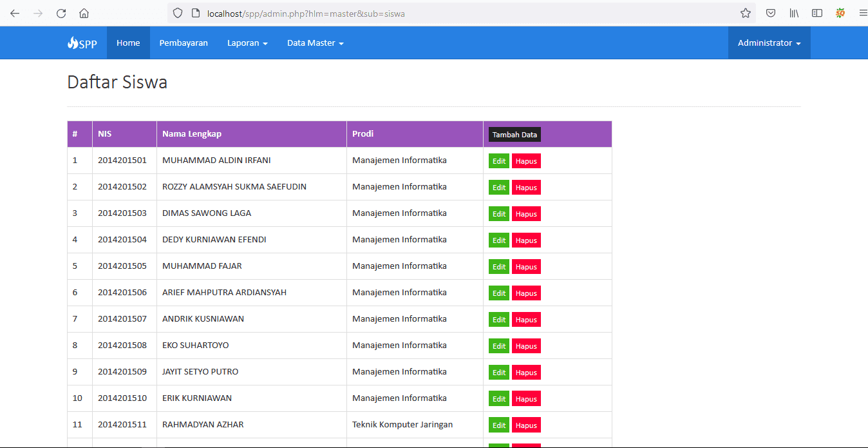Open the Laporan dropdown menu
This screenshot has height=448, width=868.
(247, 43)
